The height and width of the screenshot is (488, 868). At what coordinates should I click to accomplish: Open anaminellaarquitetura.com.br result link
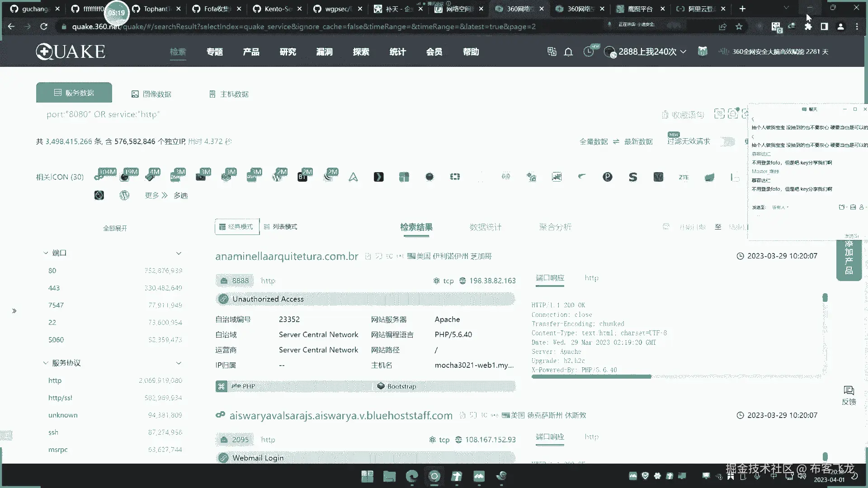click(x=287, y=256)
